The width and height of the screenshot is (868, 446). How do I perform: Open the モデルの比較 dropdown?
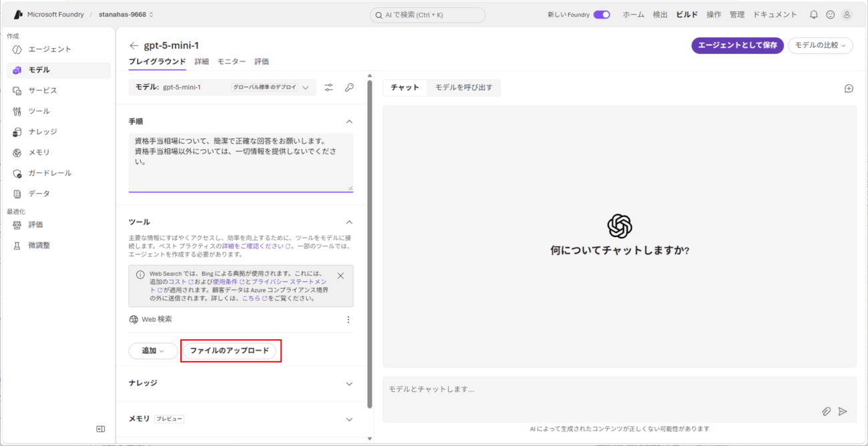821,45
